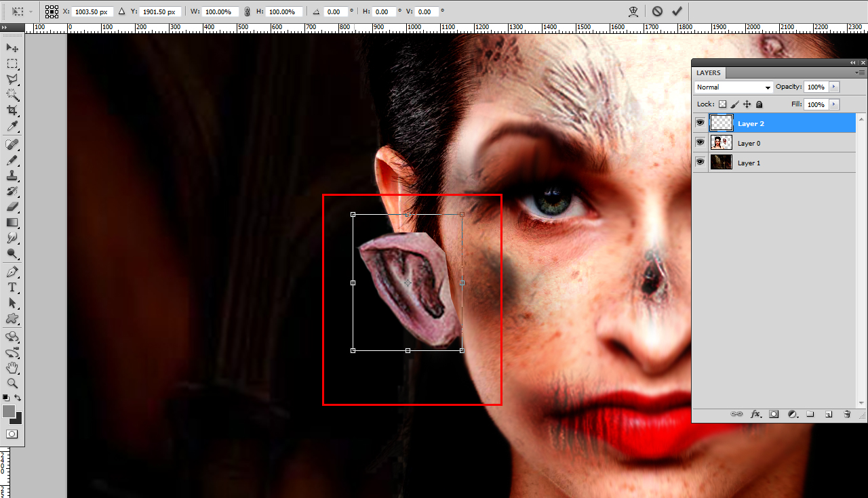Select the Magic Wand tool
The image size is (868, 498).
tap(12, 95)
